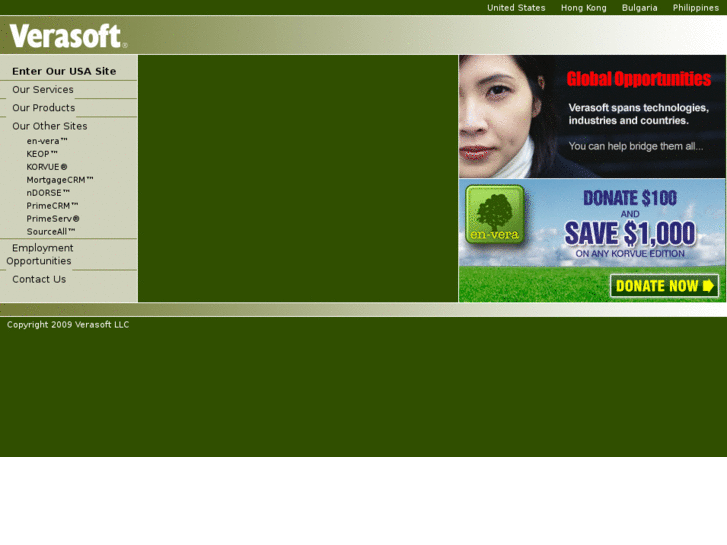Go to Employment Opportunities page
The image size is (727, 545).
click(40, 254)
